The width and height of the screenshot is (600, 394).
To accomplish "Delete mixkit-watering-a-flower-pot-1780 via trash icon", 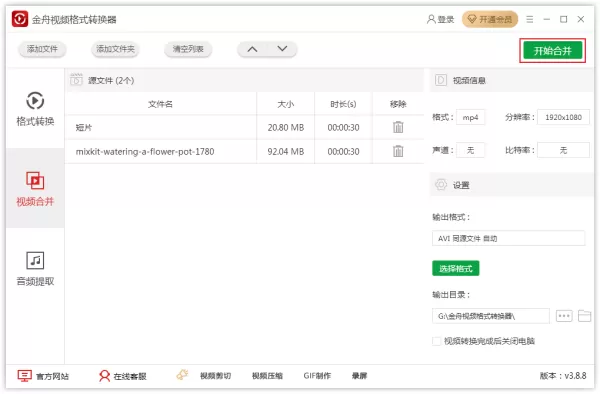I will click(x=398, y=151).
